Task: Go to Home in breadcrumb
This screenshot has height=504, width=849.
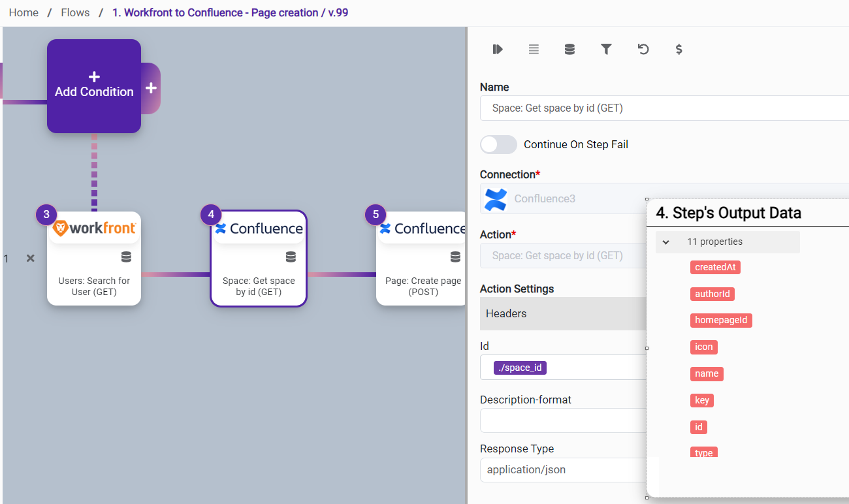Action: point(24,12)
